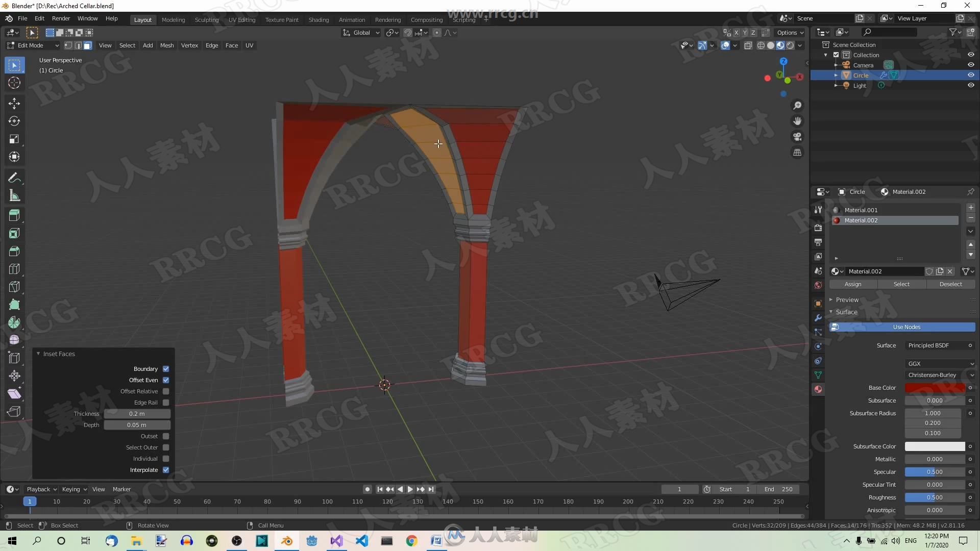980x551 pixels.
Task: Collapse the Inset Faces panel
Action: pos(59,354)
